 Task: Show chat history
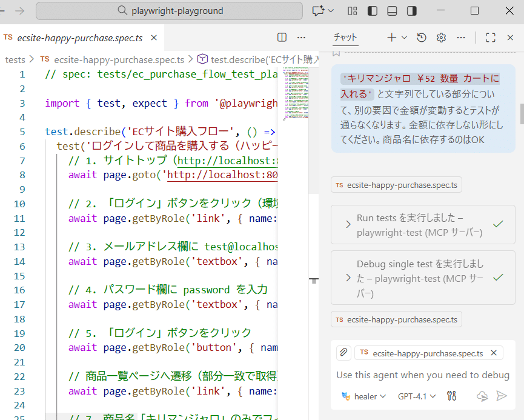[x=422, y=38]
